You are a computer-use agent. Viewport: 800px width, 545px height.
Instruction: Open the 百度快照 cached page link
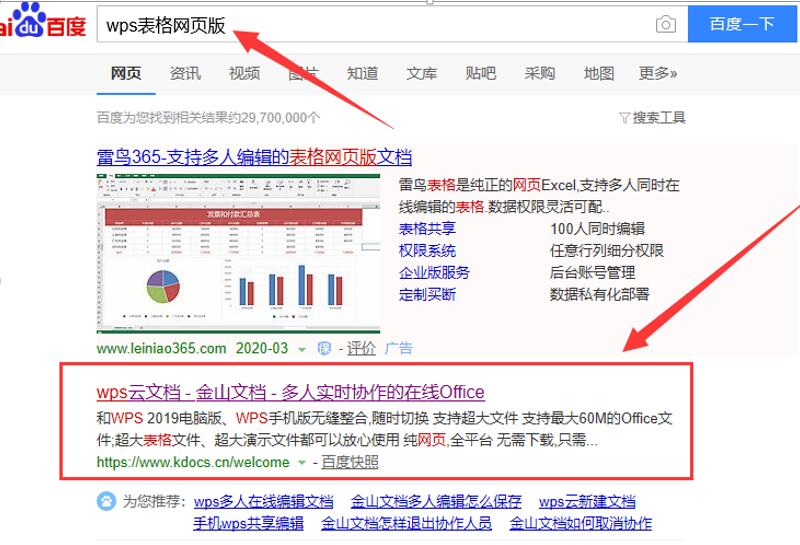(349, 462)
